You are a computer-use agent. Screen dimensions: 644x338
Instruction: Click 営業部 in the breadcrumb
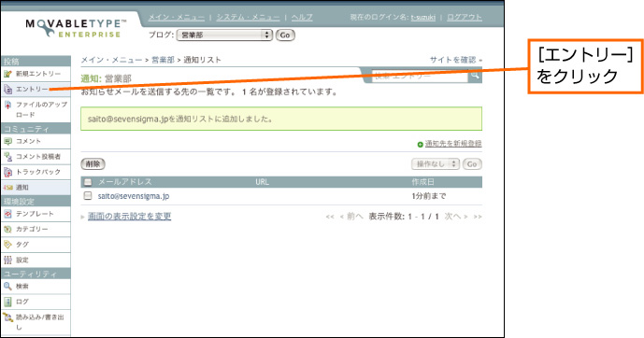(x=163, y=60)
